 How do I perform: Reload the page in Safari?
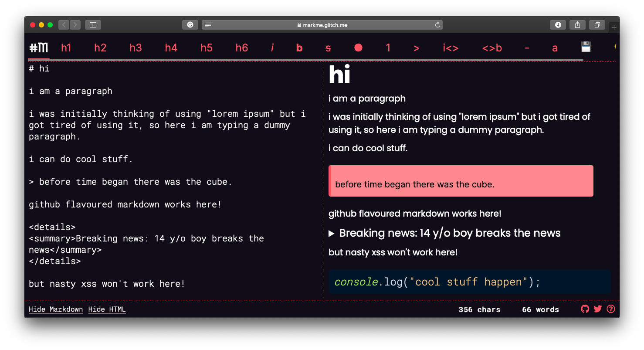click(437, 25)
